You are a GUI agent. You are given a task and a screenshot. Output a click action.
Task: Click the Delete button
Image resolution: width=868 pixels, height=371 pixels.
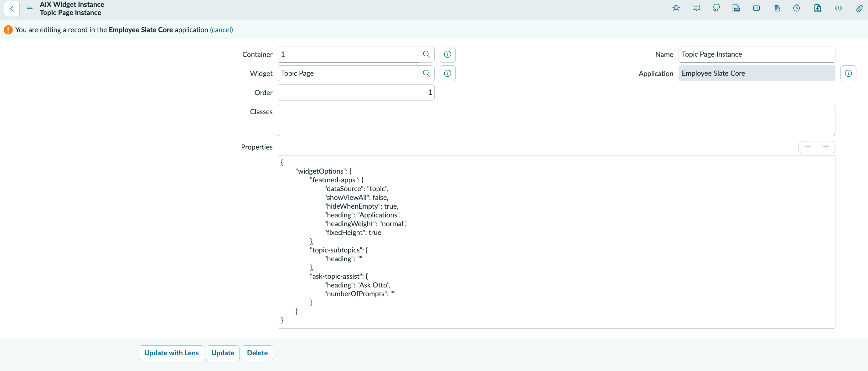click(257, 353)
